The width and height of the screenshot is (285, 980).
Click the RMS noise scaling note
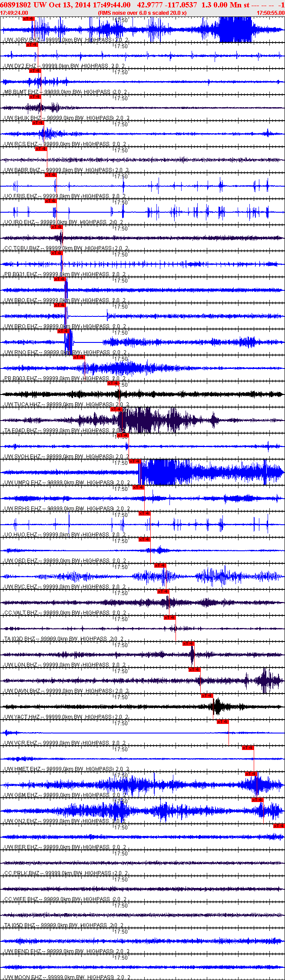click(142, 13)
